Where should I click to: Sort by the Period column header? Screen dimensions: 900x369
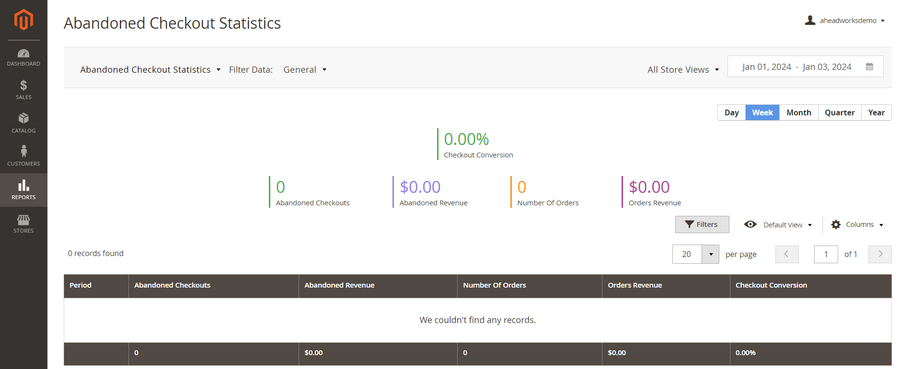click(x=96, y=285)
